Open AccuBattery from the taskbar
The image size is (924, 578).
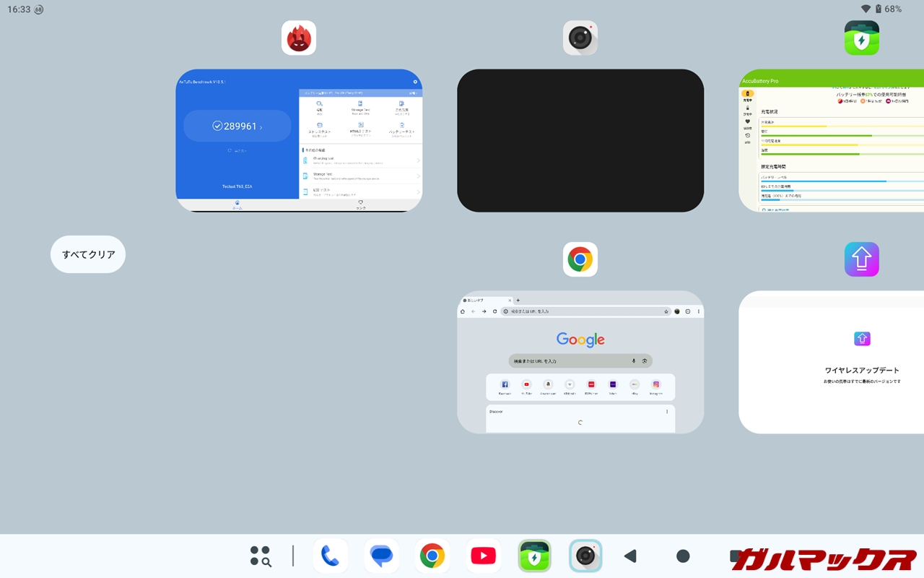[x=534, y=556]
